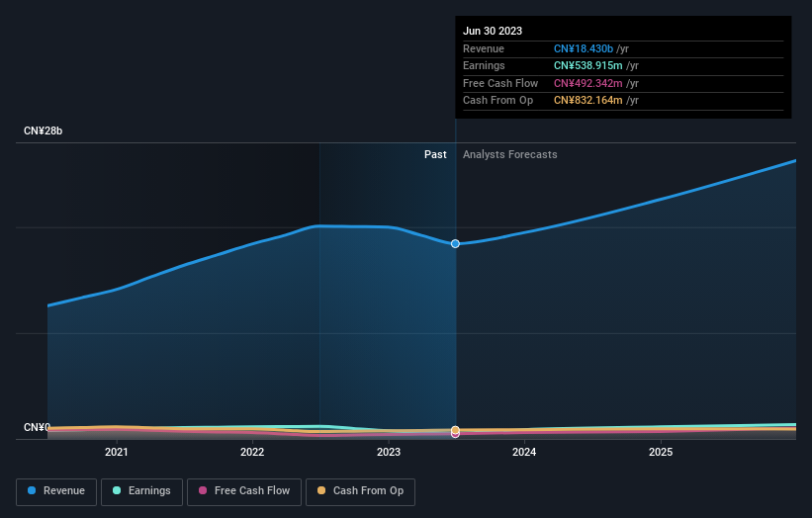Click the CN¥832.164m cash from op value
Viewport: 812px width, 518px height.
[588, 101]
